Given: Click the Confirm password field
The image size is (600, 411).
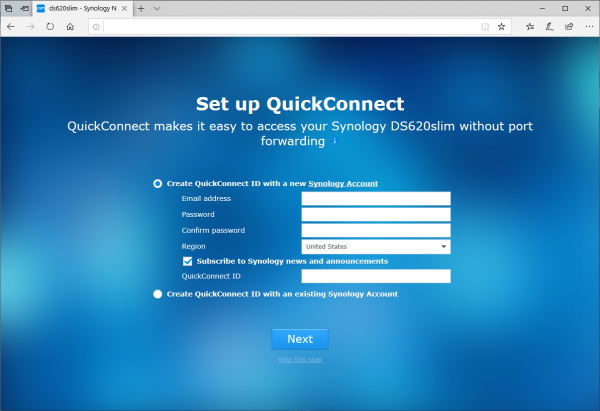Looking at the screenshot, I should [x=375, y=230].
